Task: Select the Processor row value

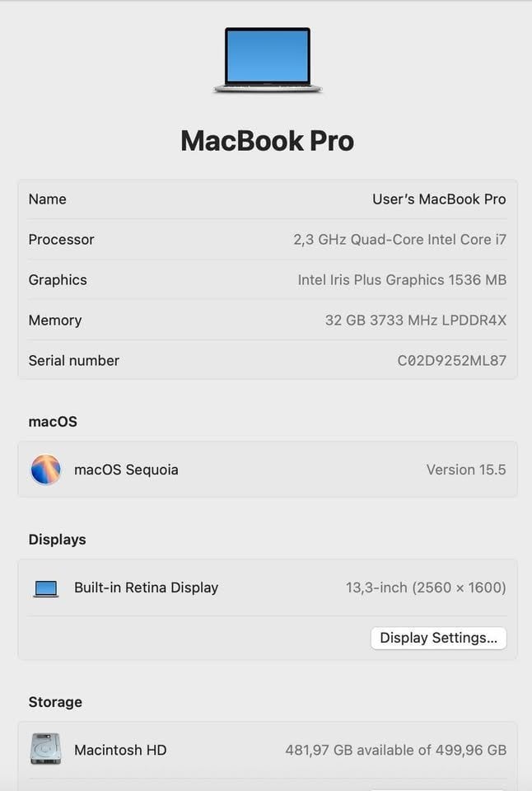Action: pos(399,240)
